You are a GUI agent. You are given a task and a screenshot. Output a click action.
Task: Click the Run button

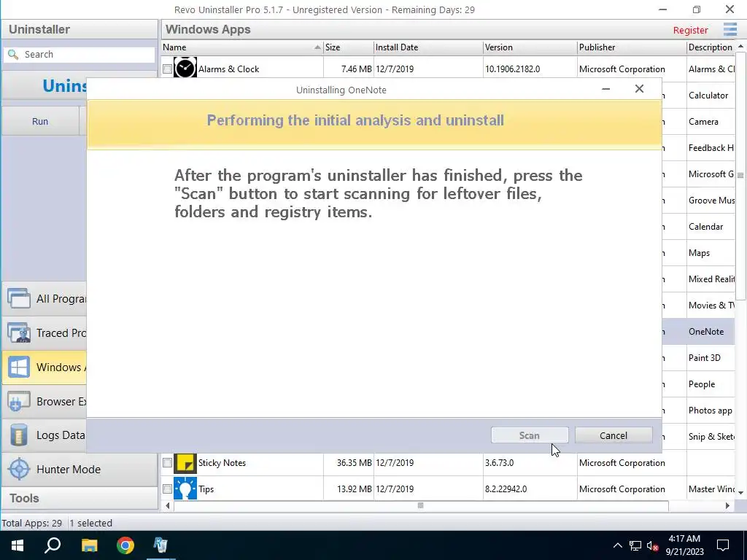(40, 121)
